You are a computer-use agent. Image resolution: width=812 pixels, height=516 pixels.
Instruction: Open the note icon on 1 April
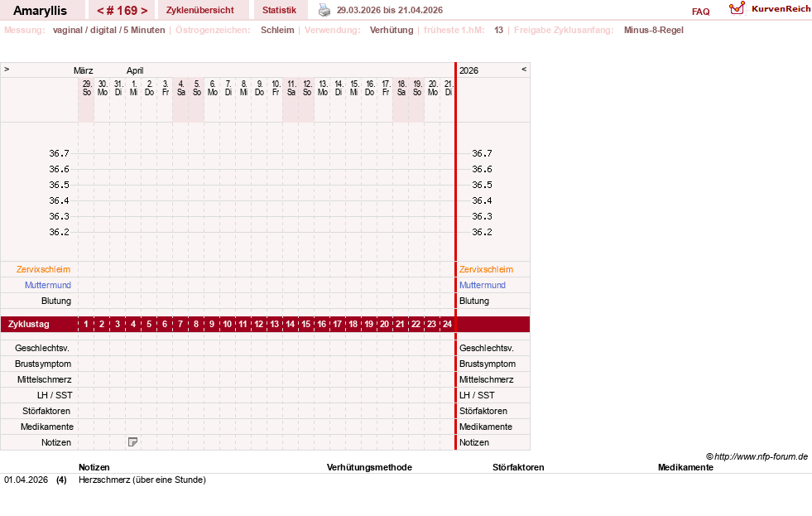[132, 442]
